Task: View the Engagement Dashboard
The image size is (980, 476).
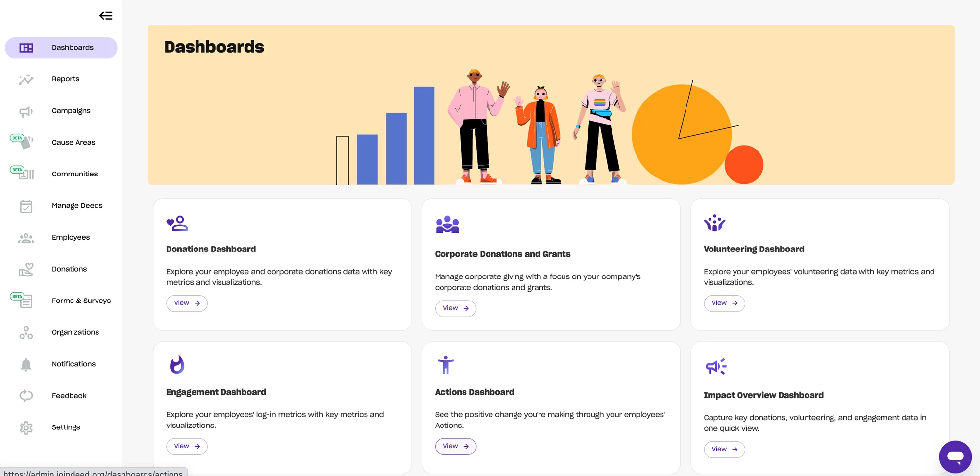Action: (x=187, y=446)
